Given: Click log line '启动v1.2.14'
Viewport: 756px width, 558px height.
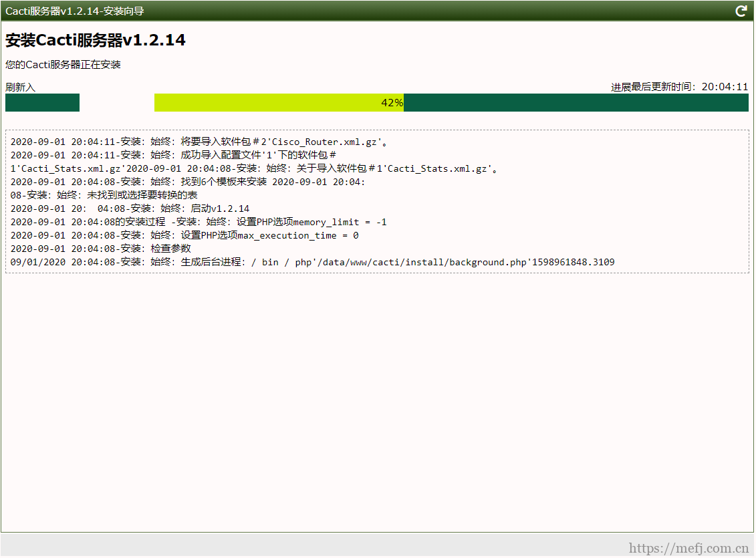Looking at the screenshot, I should coord(130,208).
